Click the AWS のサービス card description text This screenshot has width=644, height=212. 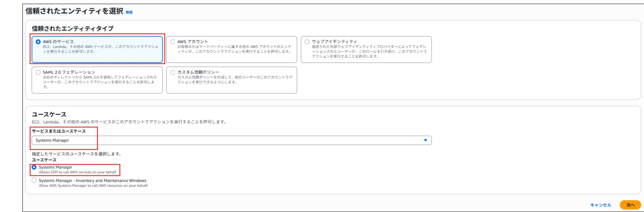(x=100, y=49)
